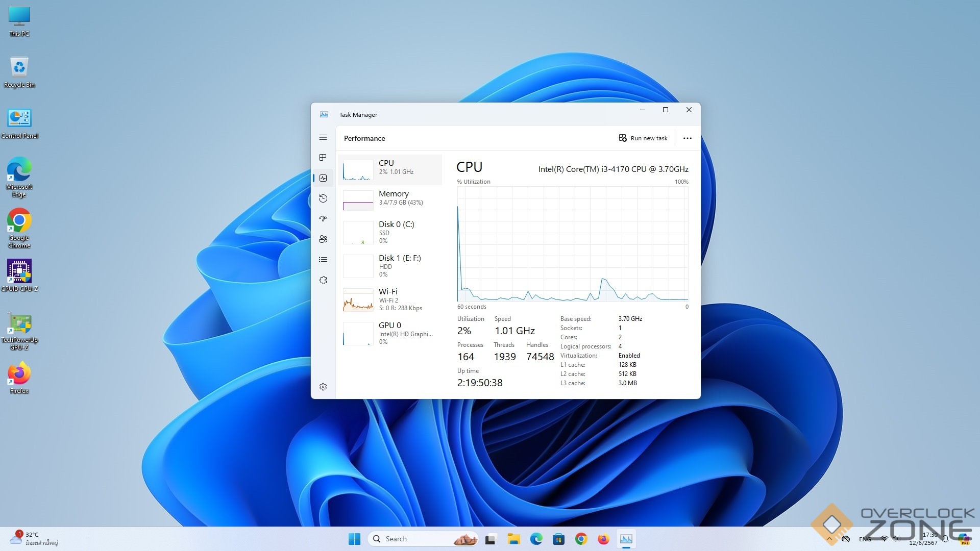Image resolution: width=980 pixels, height=551 pixels.
Task: Open Services page puzzle icon
Action: (x=323, y=280)
